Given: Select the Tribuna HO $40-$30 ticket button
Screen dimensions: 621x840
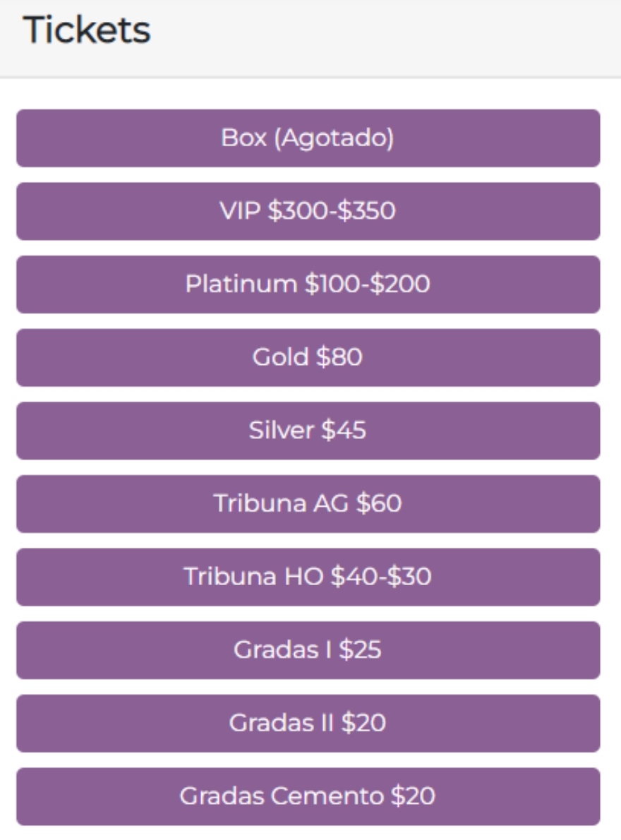Looking at the screenshot, I should point(308,577).
